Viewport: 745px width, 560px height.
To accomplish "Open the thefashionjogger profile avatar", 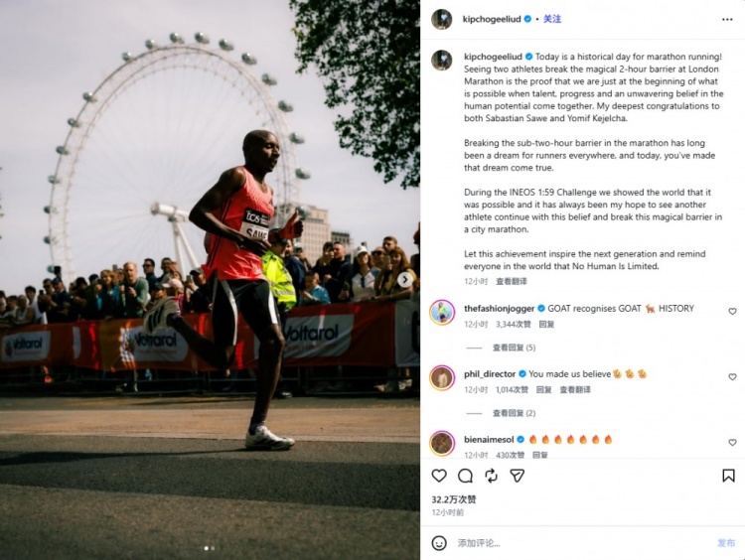I will (442, 312).
